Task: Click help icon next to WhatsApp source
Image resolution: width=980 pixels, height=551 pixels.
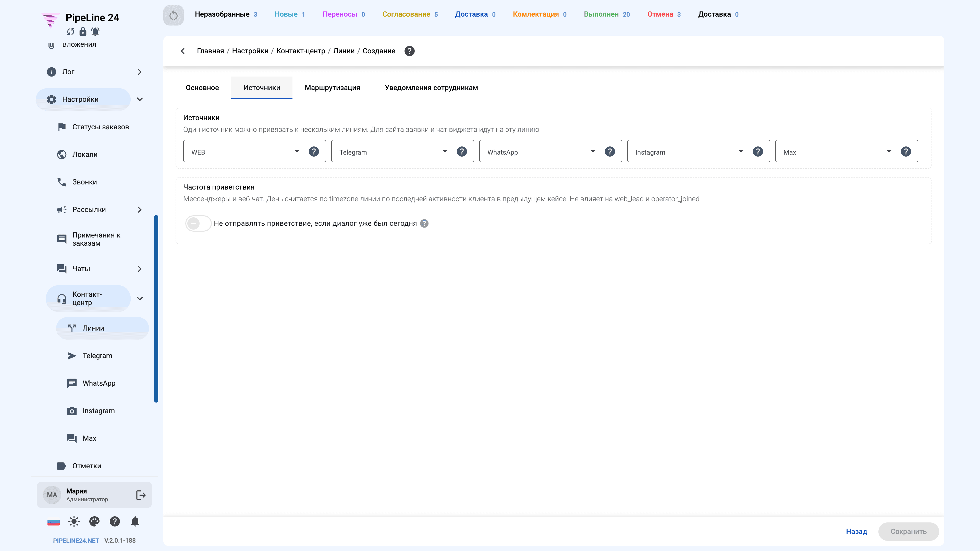Action: point(610,151)
